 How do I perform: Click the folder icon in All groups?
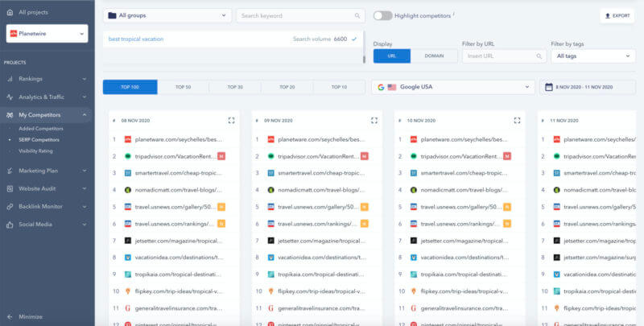(x=112, y=15)
